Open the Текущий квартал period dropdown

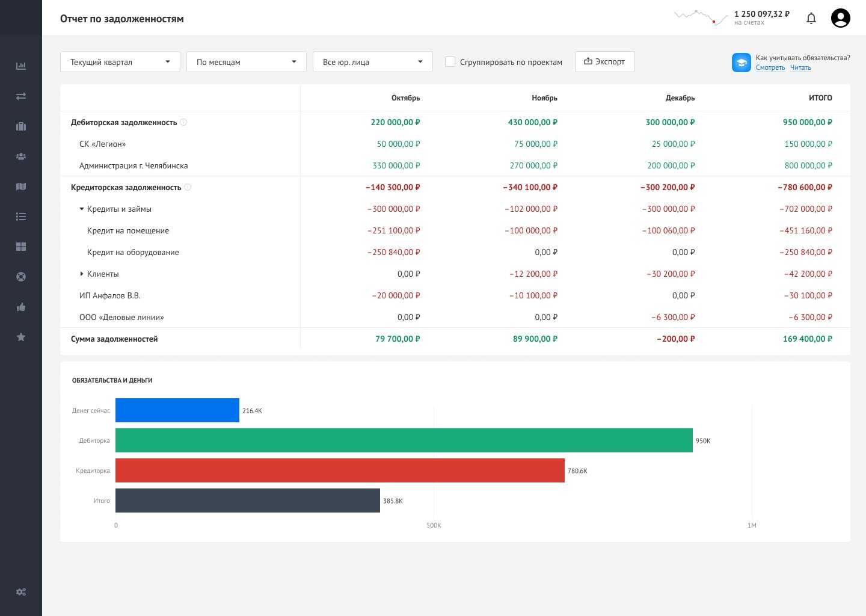[120, 62]
